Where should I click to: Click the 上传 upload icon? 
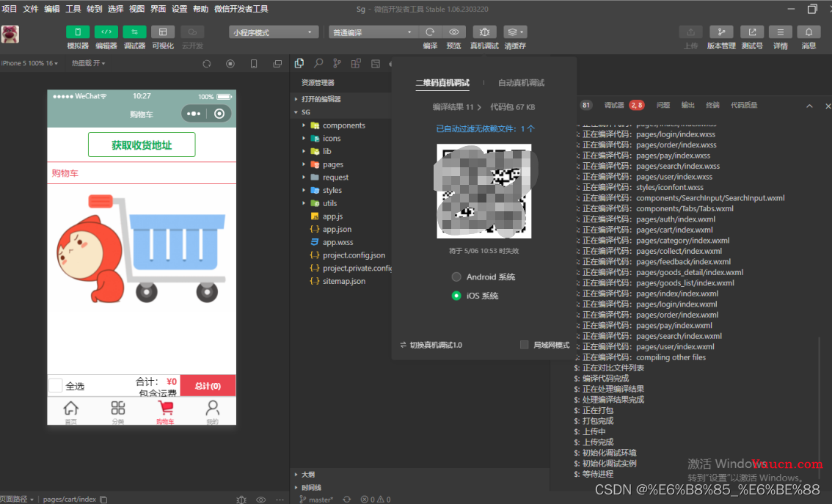(690, 32)
